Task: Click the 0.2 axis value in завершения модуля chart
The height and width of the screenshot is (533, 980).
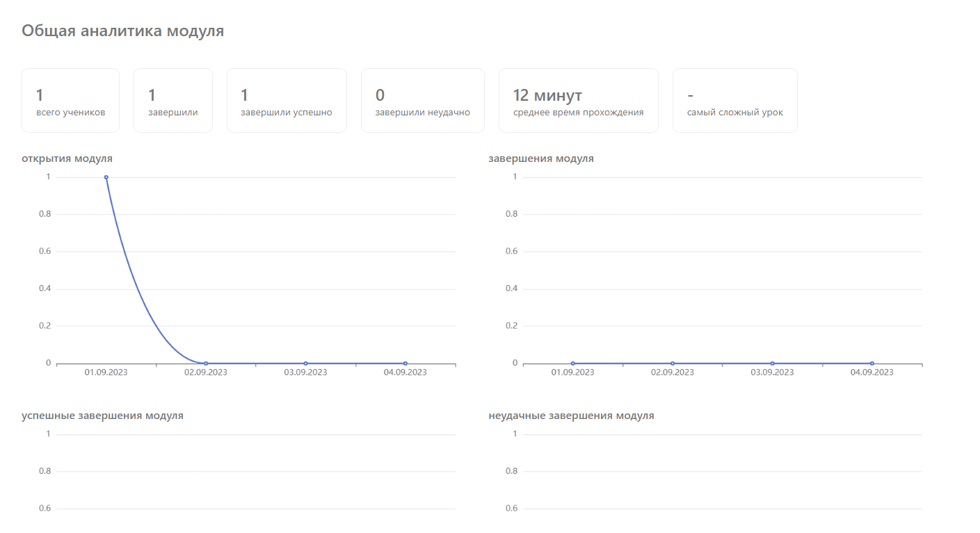Action: click(512, 325)
